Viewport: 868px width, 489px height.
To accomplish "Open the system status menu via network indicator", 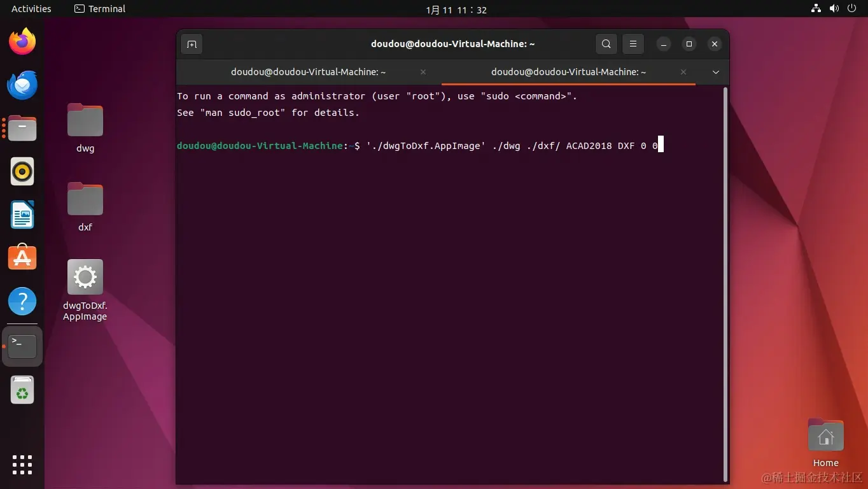I will (x=816, y=8).
